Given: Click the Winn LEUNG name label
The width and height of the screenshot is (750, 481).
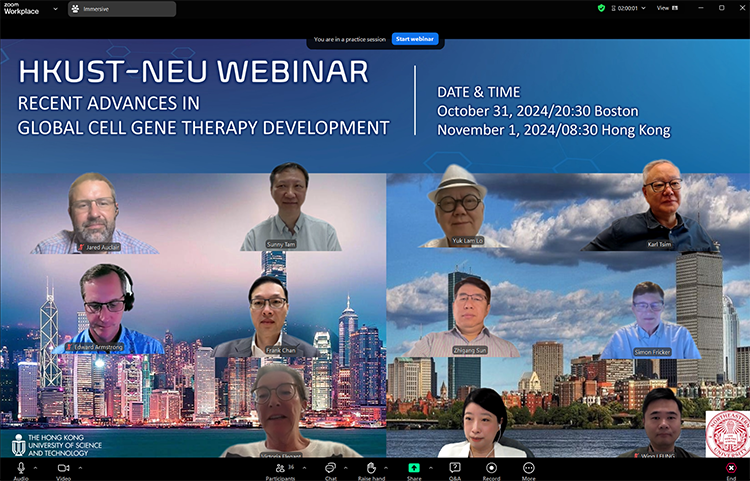Looking at the screenshot, I should (657, 456).
